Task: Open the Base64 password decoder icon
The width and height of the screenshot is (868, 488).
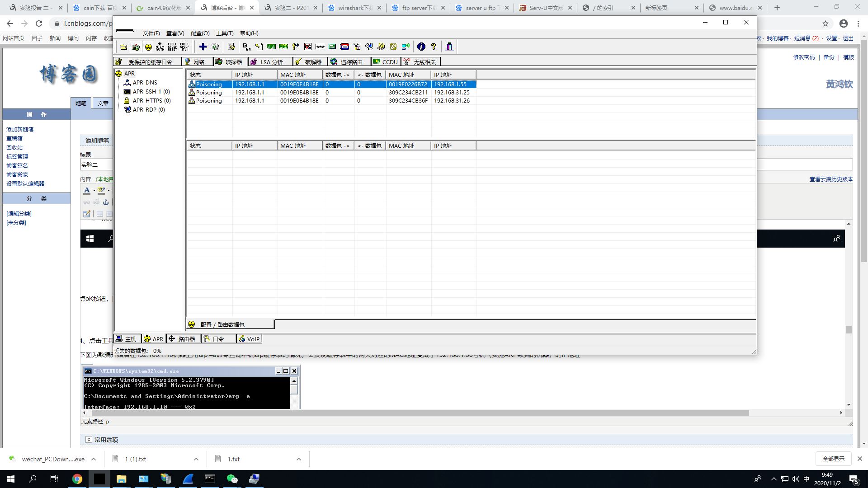Action: pos(246,47)
